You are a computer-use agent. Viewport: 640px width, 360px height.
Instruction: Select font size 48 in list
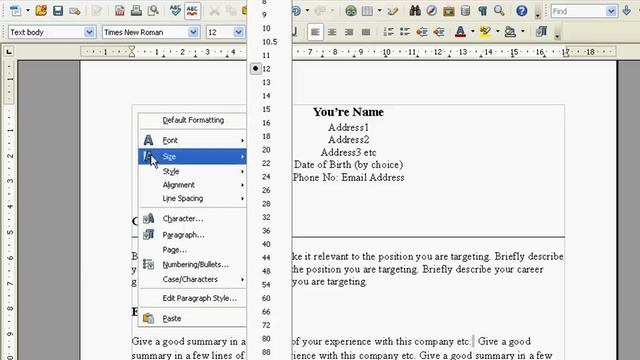pyautogui.click(x=269, y=271)
